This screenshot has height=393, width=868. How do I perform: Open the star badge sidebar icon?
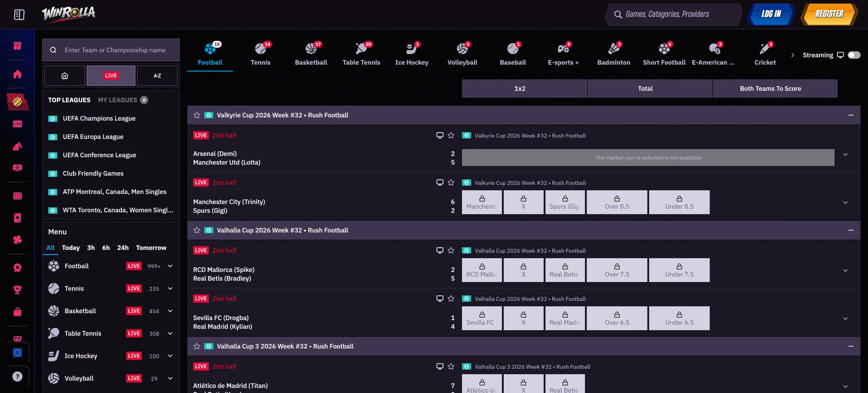tap(17, 268)
